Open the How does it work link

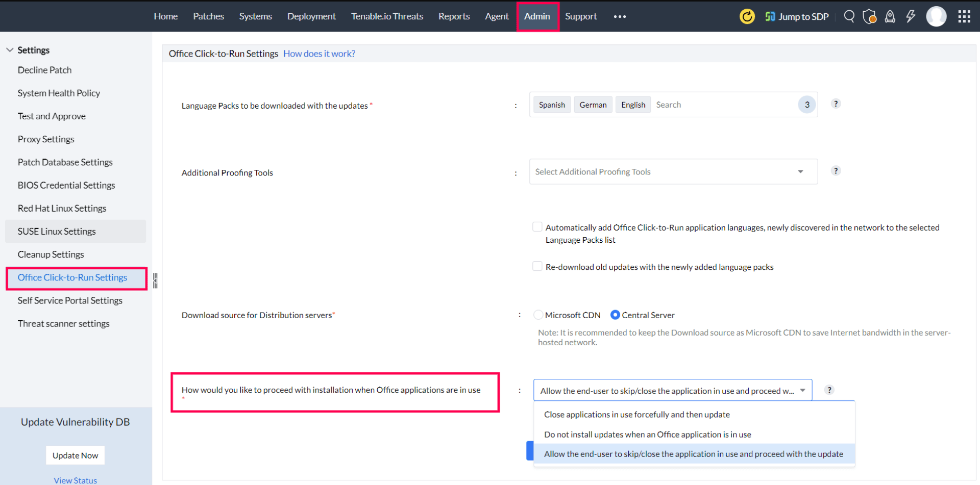point(319,54)
